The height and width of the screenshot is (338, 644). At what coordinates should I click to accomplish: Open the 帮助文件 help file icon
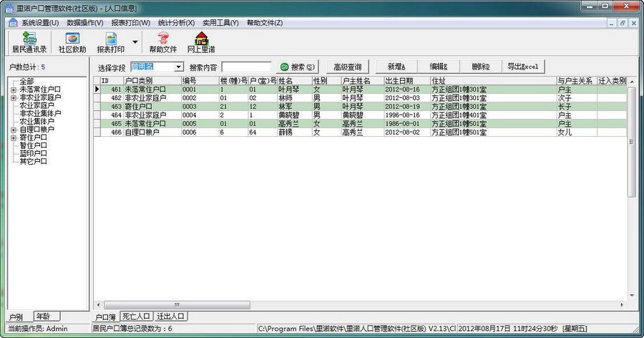(x=162, y=42)
